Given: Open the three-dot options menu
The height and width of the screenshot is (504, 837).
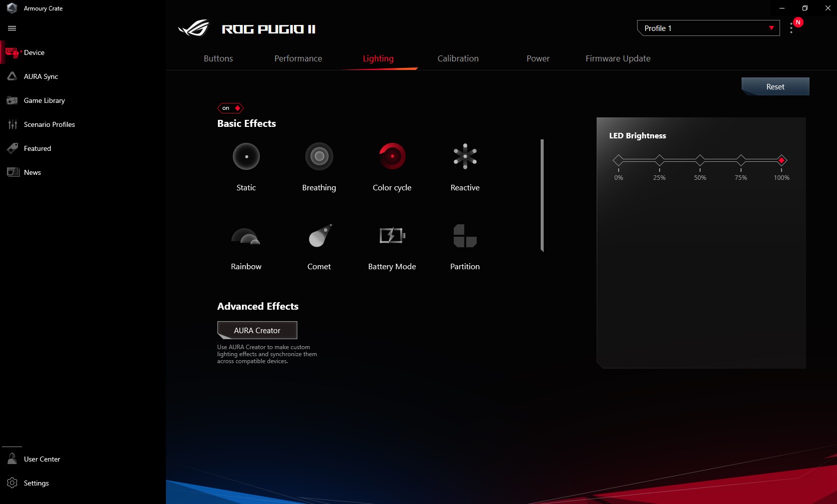Looking at the screenshot, I should click(791, 28).
